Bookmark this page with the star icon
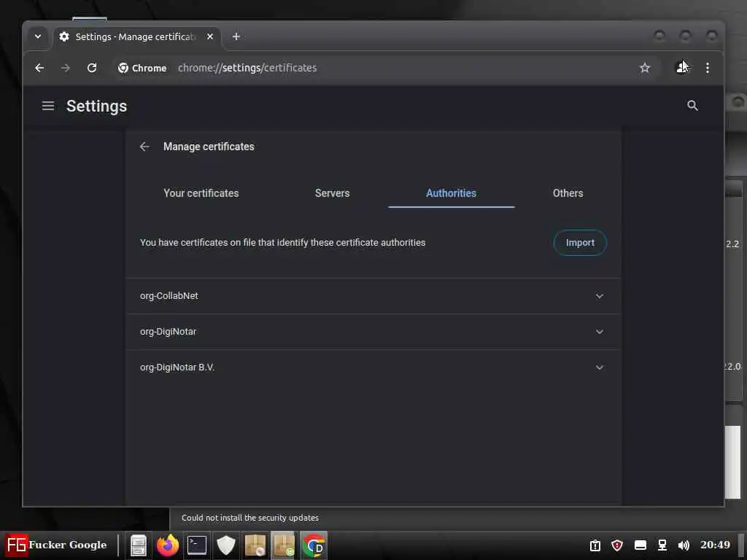 (645, 68)
